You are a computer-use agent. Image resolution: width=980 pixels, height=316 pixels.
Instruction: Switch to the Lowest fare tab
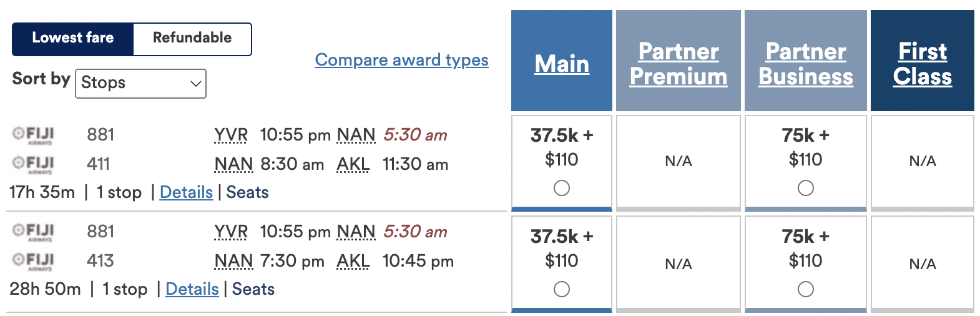point(73,38)
